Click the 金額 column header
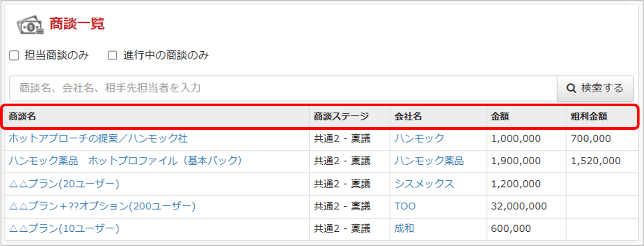 (x=500, y=117)
